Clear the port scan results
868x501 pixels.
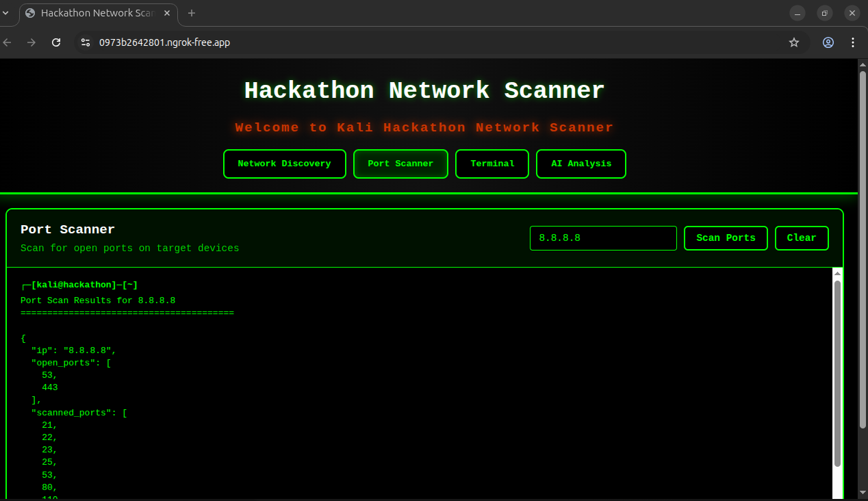pos(802,238)
